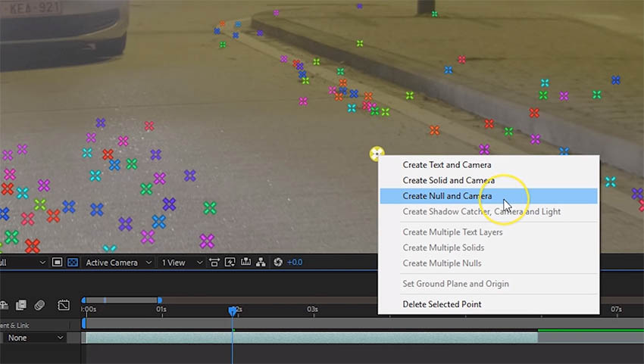
Task: Click the motion blur switch icon
Action: click(39, 305)
